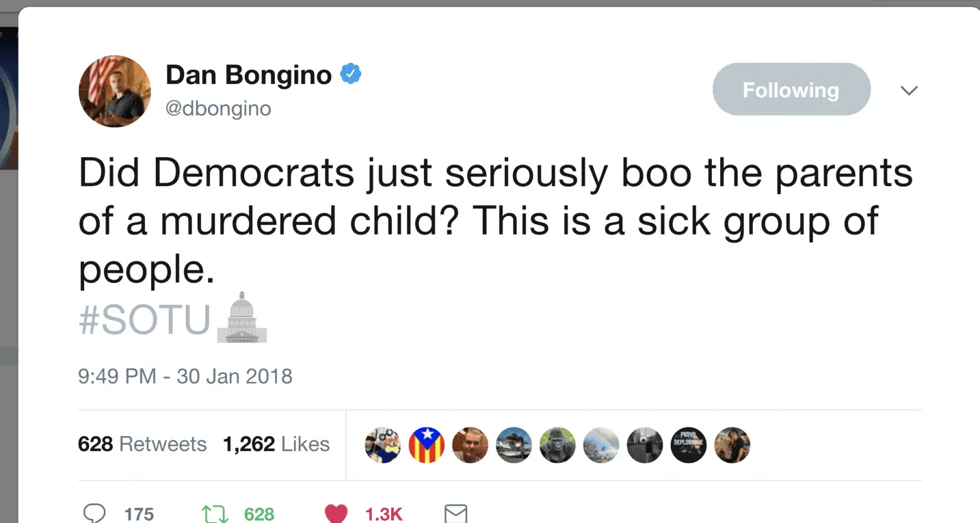Image resolution: width=980 pixels, height=523 pixels.
Task: Open the Proud Deplorable avatar profile
Action: (x=688, y=445)
